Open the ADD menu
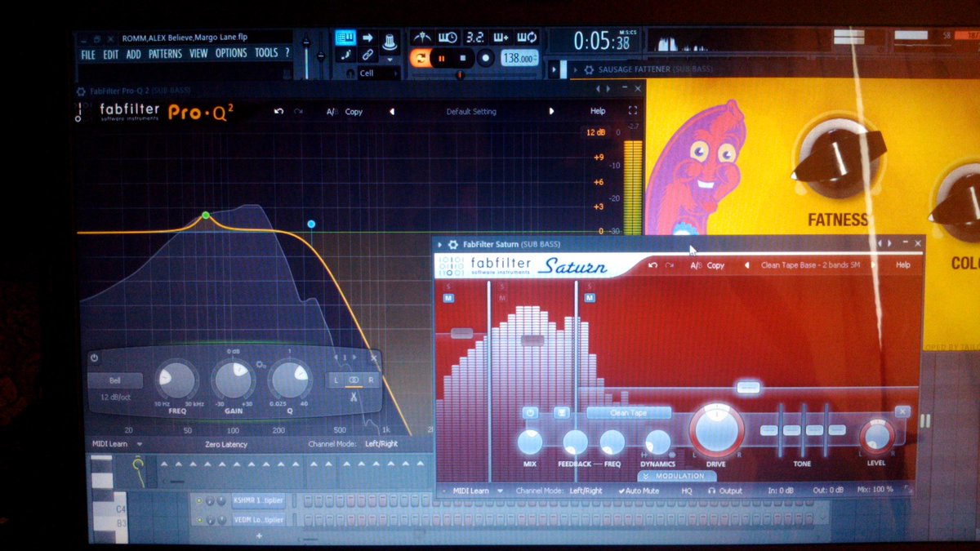The height and width of the screenshot is (551, 980). (x=133, y=55)
